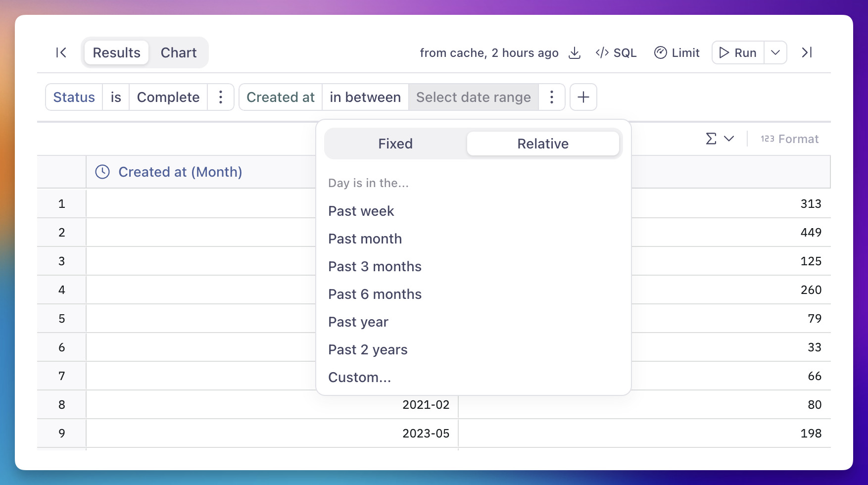Switch date picker to Relative mode
868x485 pixels.
542,144
